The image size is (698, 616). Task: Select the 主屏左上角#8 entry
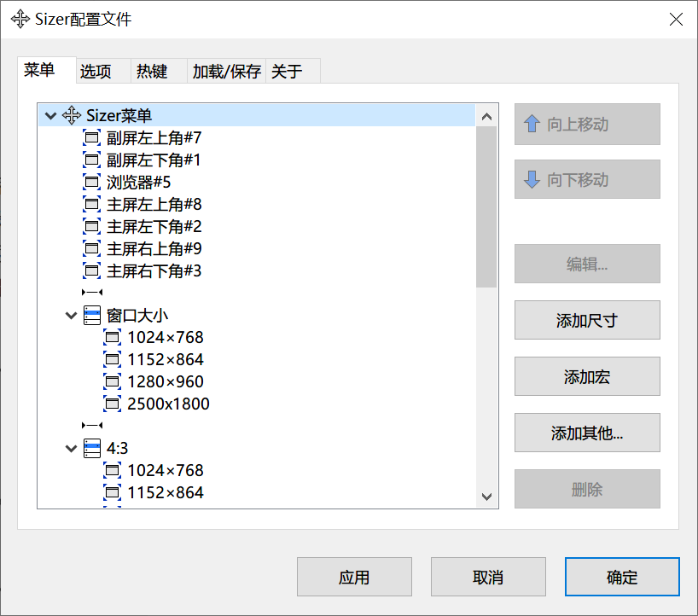click(154, 204)
